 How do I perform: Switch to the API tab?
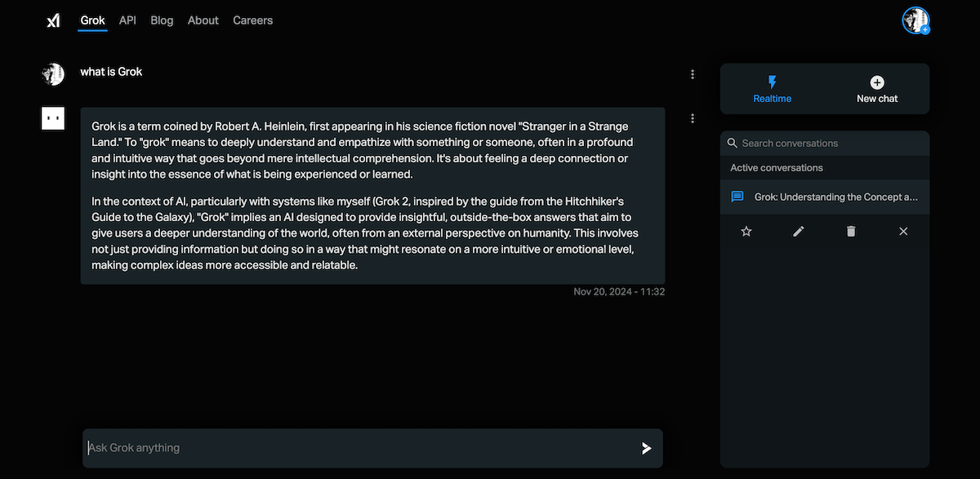(127, 20)
